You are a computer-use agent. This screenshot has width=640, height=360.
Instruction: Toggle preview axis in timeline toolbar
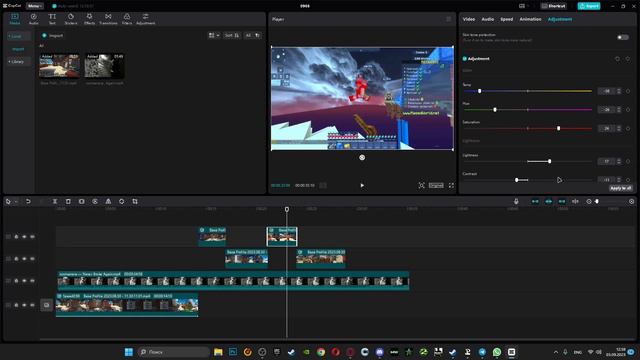pos(575,201)
